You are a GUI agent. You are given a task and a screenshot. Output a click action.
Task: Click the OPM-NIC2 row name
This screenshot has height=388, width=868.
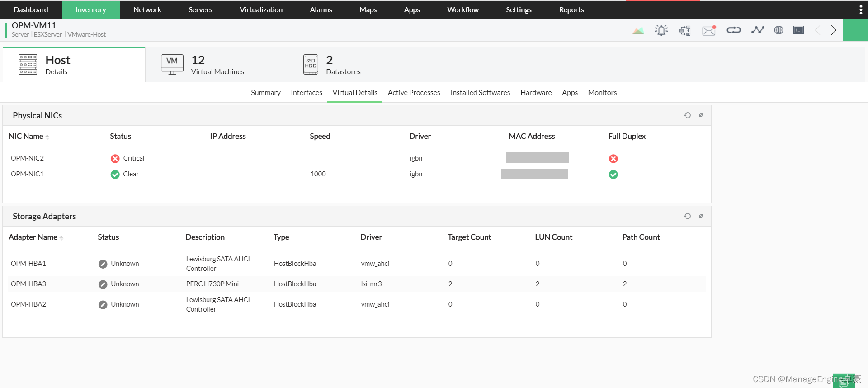[x=27, y=158]
